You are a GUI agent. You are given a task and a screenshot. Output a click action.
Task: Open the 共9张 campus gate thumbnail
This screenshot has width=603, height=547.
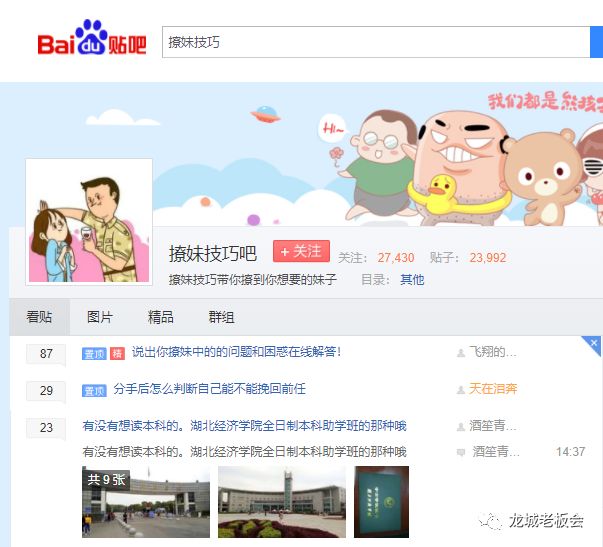click(146, 502)
